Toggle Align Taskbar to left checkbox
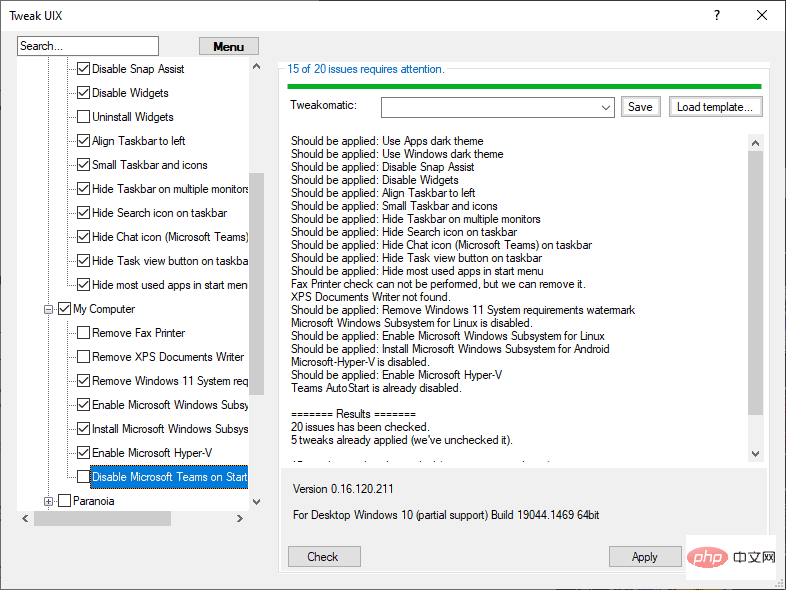This screenshot has height=590, width=786. pos(84,141)
